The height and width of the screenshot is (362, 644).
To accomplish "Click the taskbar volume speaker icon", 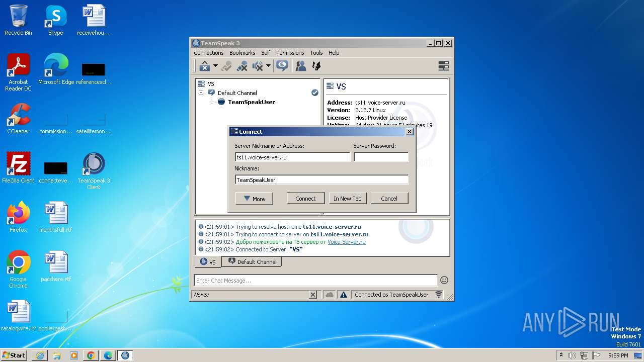I will tap(572, 355).
